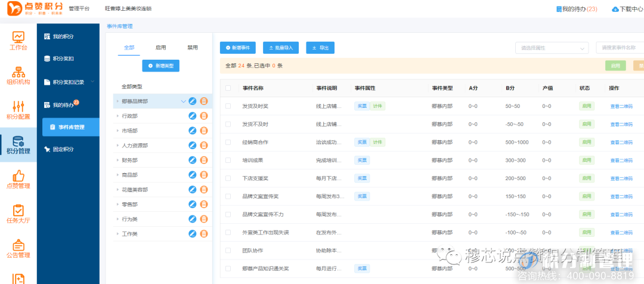
Task: Click the 新增类型 button
Action: click(x=160, y=66)
